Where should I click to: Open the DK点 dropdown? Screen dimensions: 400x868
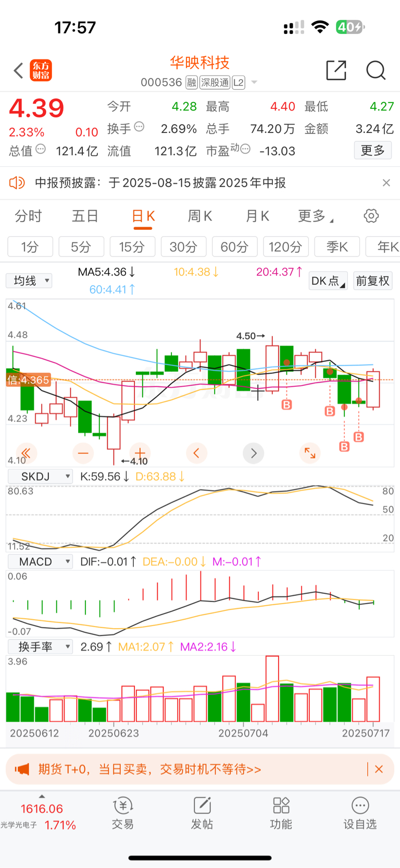pyautogui.click(x=328, y=281)
